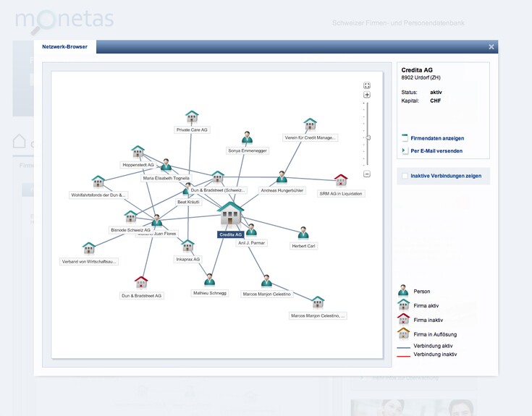Click the Hoppenstedt AG name label
This screenshot has width=532, height=416.
(138, 165)
